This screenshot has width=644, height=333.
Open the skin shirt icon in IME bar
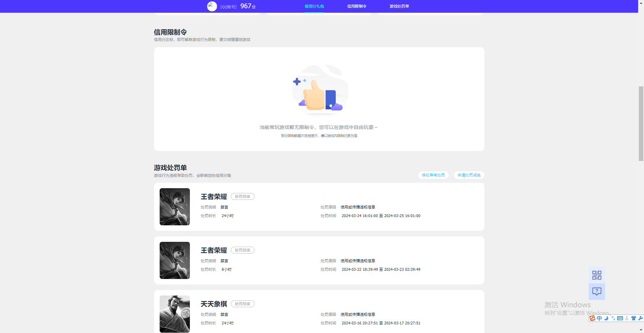pyautogui.click(x=634, y=318)
